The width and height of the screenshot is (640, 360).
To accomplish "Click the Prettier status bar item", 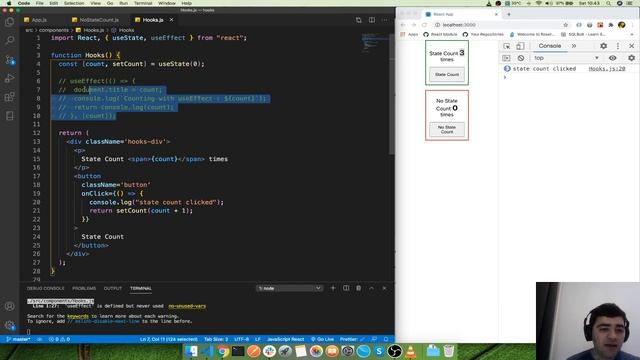I will pyautogui.click(x=351, y=339).
